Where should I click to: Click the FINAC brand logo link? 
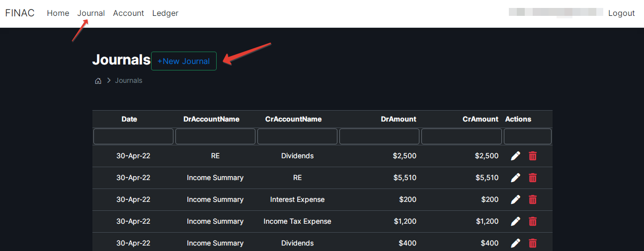point(20,13)
